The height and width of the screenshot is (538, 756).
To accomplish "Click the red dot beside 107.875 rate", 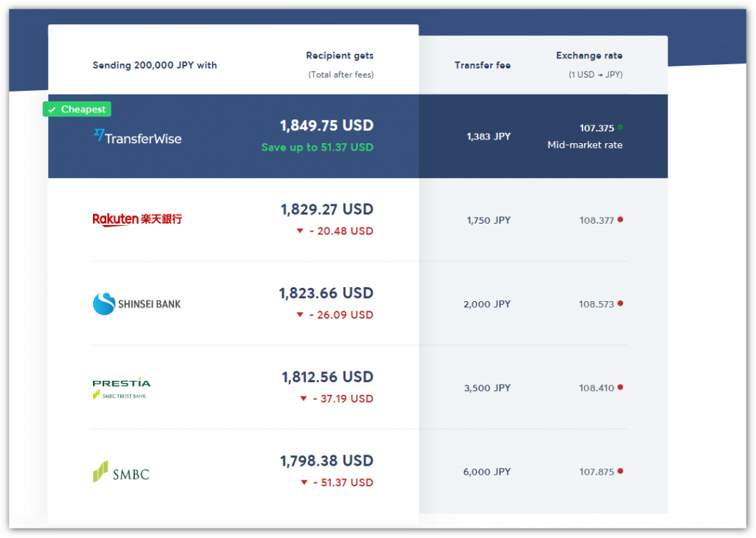I will pos(620,471).
